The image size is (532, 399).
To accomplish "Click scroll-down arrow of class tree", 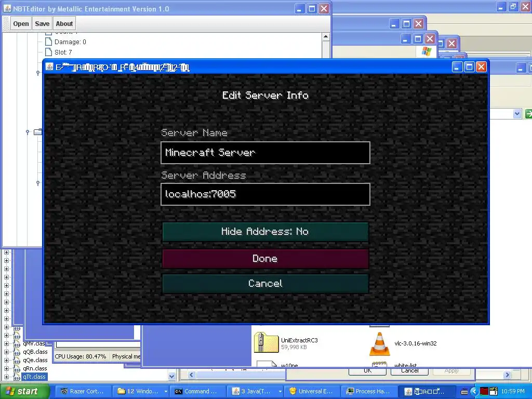I will pos(171,376).
